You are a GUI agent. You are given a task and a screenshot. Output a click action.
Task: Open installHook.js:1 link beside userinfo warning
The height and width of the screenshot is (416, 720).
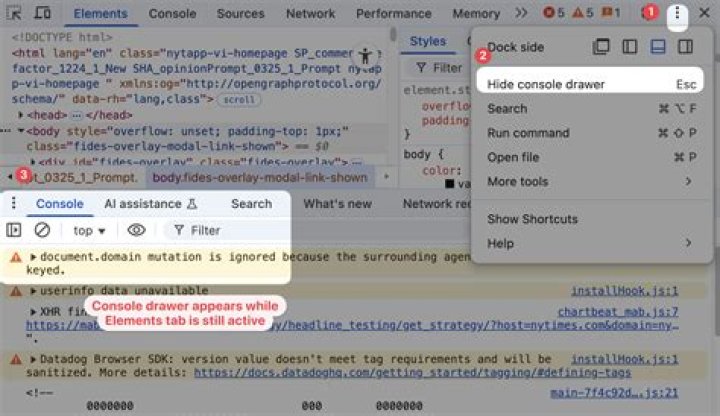tap(624, 291)
